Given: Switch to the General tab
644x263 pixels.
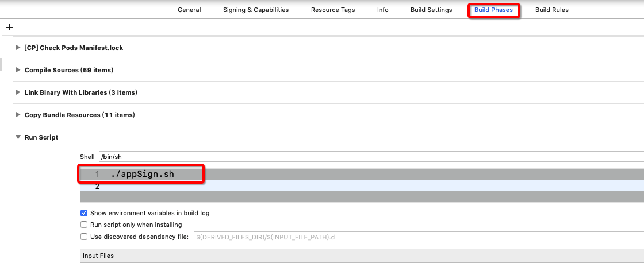Looking at the screenshot, I should click(x=189, y=10).
